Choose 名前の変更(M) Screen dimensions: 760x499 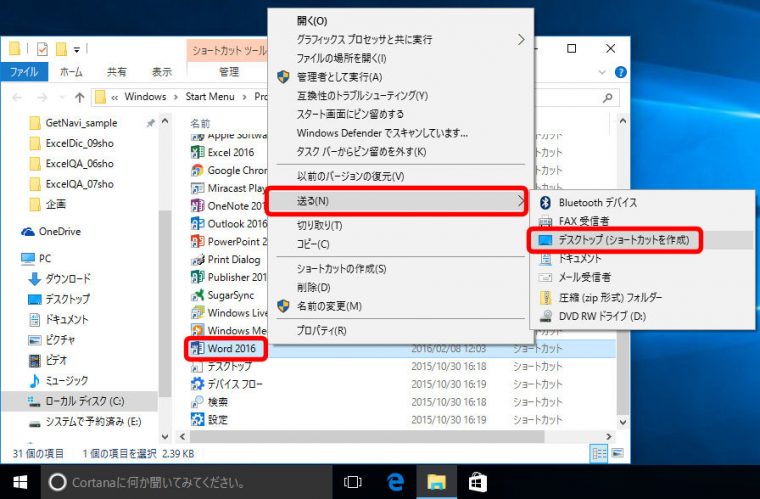(401, 306)
